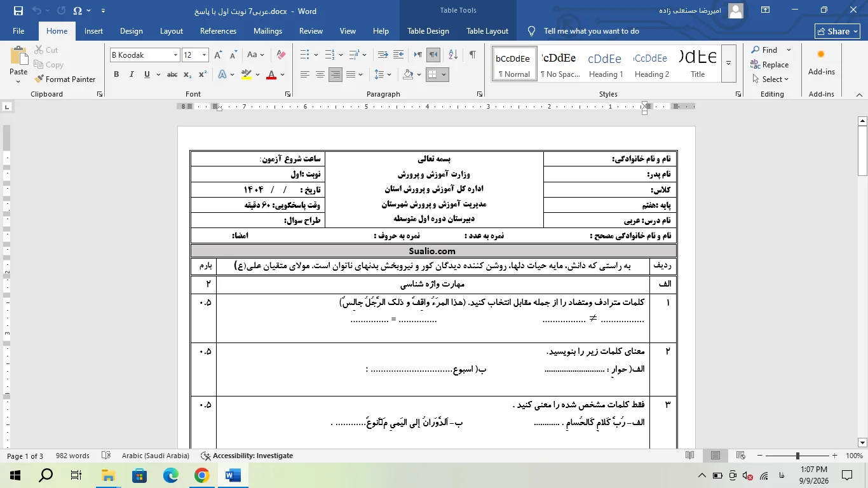Open the Select dropdown in Editing
The height and width of the screenshot is (488, 868).
click(x=770, y=79)
